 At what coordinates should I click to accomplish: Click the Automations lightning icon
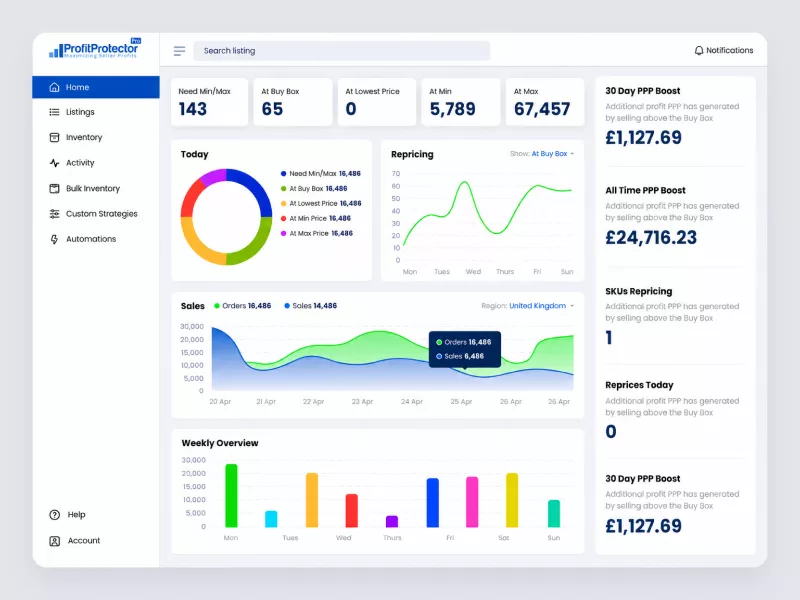click(x=54, y=239)
